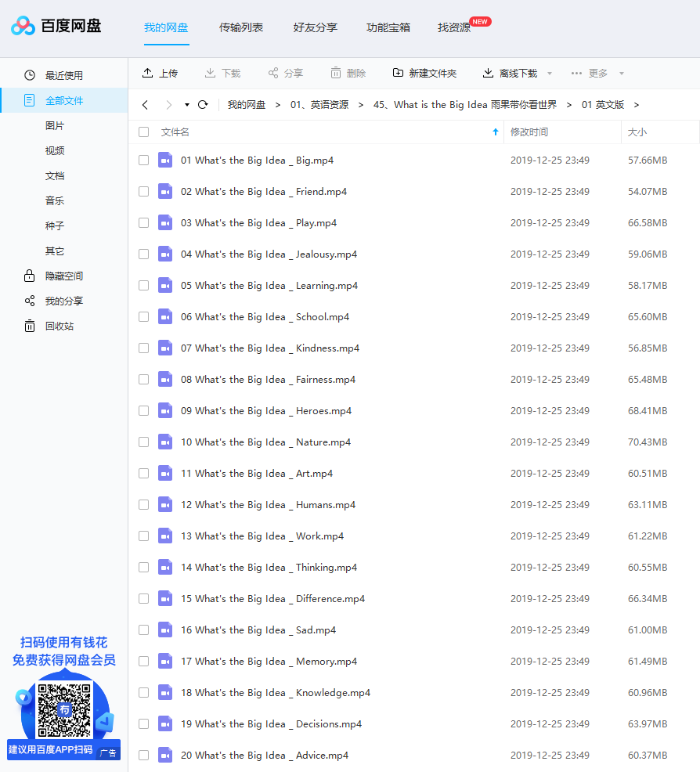Open the 回收站 recycle bin
This screenshot has height=772, width=700.
45,325
